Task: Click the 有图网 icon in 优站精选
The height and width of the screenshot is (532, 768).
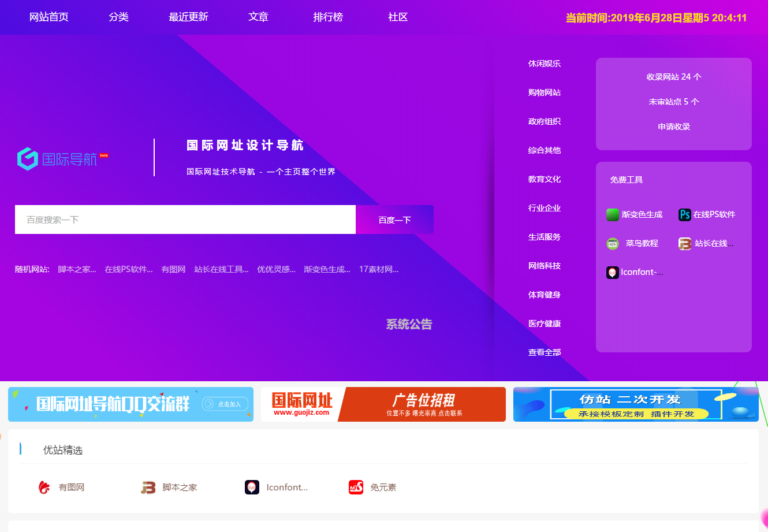Action: point(44,487)
